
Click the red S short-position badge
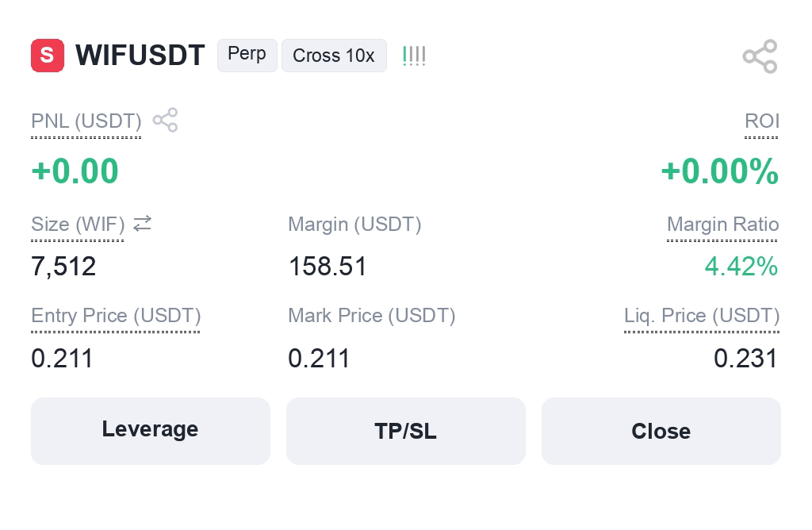pyautogui.click(x=47, y=56)
